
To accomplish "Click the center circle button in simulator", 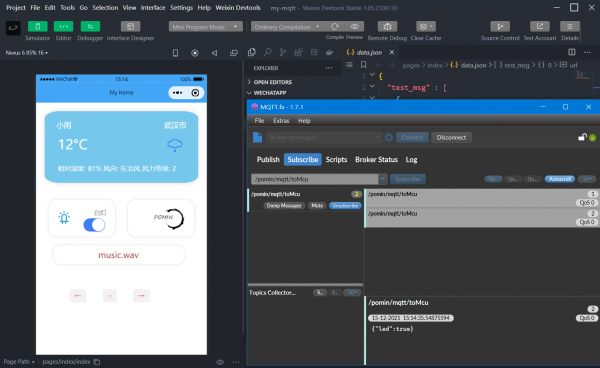I will click(109, 296).
